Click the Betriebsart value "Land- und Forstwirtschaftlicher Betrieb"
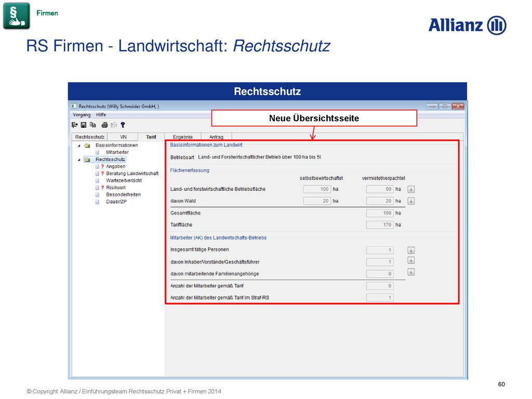Screen dimensions: 532x399 [260, 157]
